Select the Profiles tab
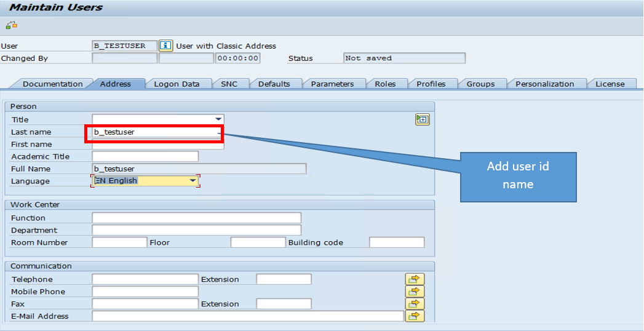 coord(431,84)
